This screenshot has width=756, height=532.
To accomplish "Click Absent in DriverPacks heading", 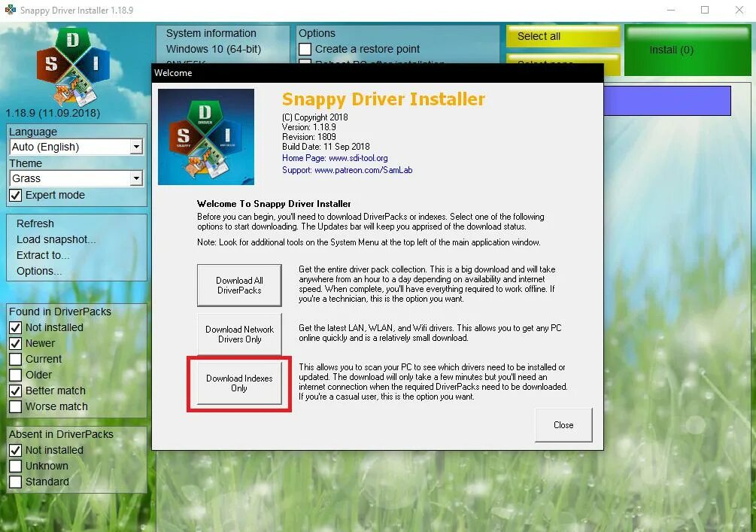I will coord(61,434).
